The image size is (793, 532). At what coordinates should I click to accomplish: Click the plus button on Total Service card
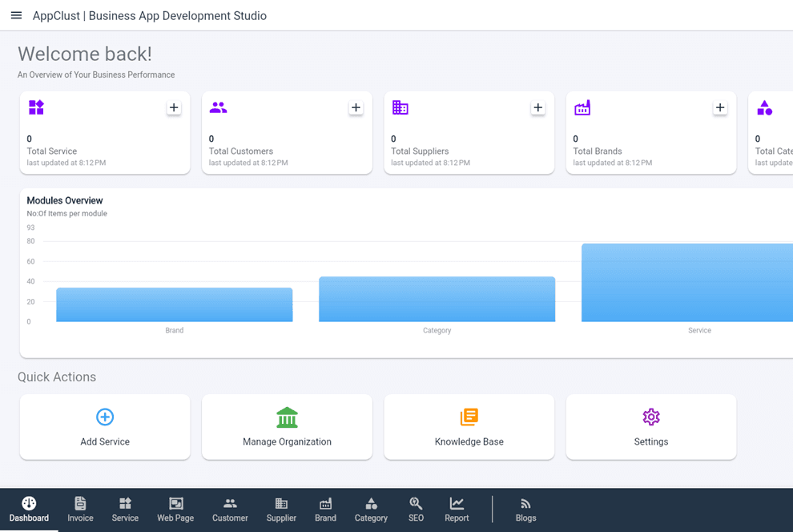(x=174, y=107)
